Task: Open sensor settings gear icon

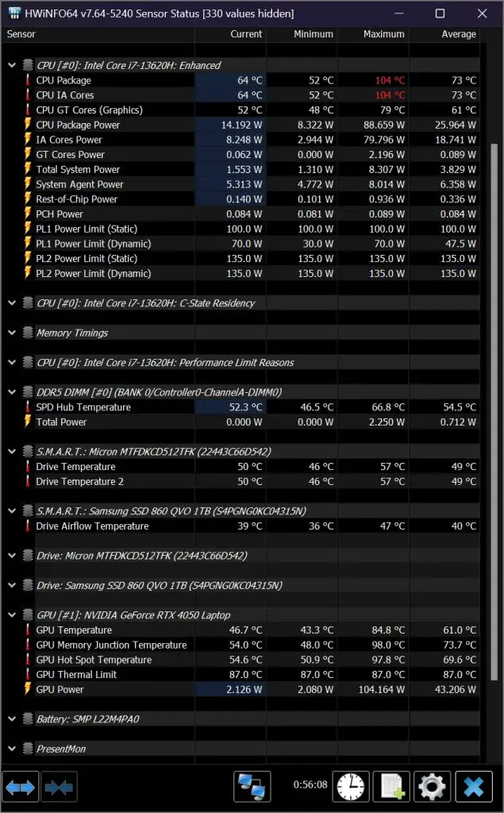Action: [x=433, y=787]
